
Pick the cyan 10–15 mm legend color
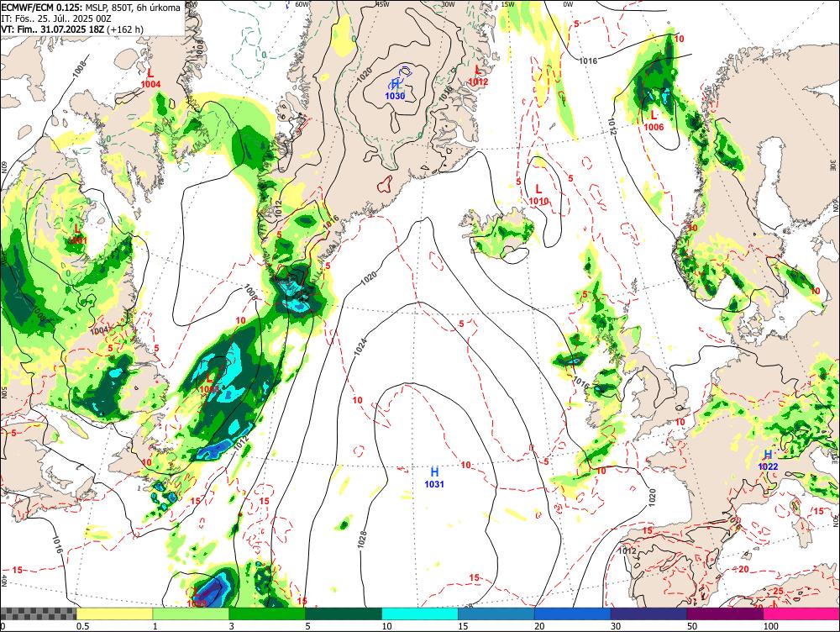(420, 614)
